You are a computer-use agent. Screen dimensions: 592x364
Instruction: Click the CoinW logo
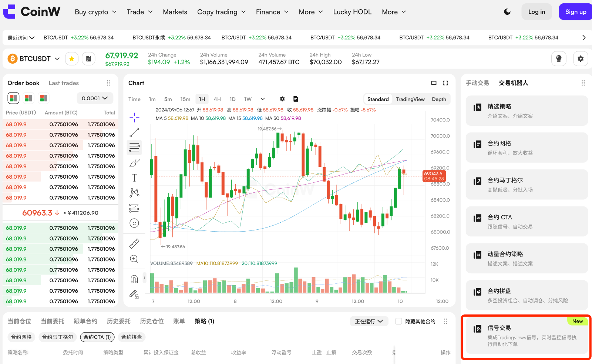pos(32,12)
